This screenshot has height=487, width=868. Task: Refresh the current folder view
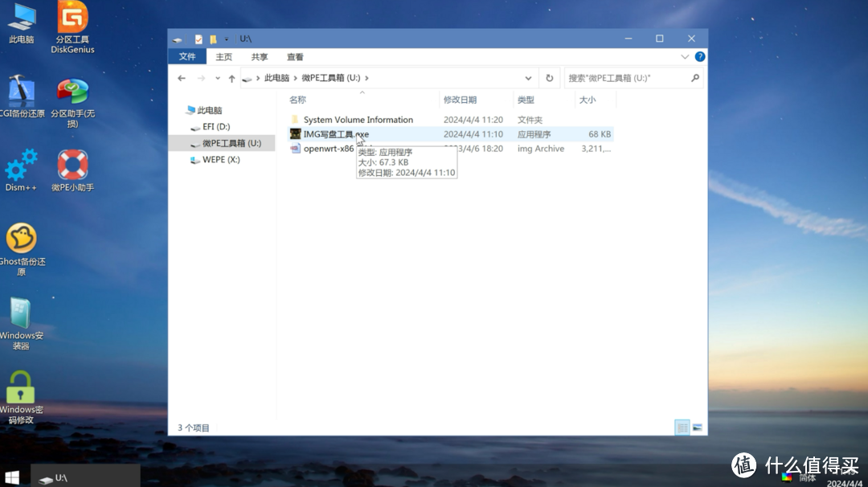(x=549, y=78)
